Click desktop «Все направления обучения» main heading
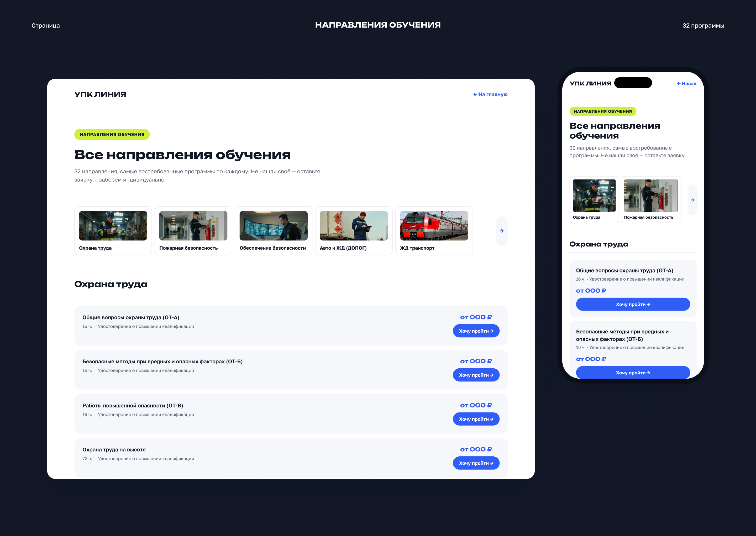Screen dimensions: 756x536 click(182, 154)
